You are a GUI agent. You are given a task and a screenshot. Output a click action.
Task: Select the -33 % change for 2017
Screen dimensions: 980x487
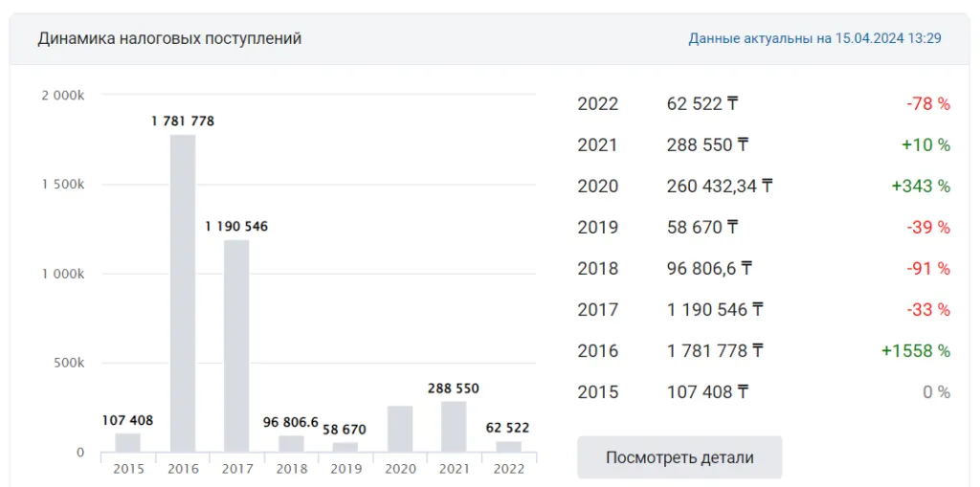click(927, 310)
